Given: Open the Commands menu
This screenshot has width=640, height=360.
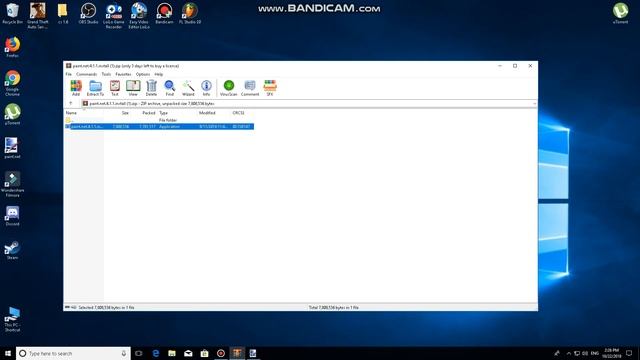Looking at the screenshot, I should (x=87, y=74).
